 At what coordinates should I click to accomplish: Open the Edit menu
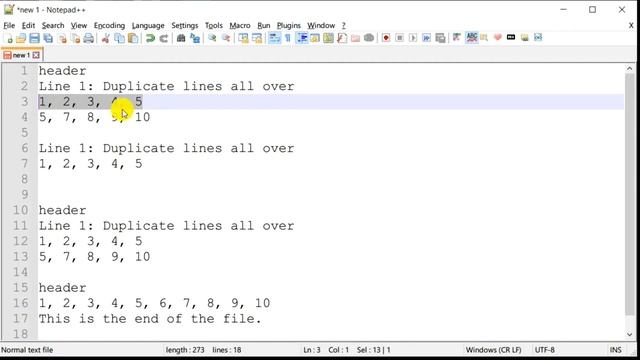click(x=28, y=25)
